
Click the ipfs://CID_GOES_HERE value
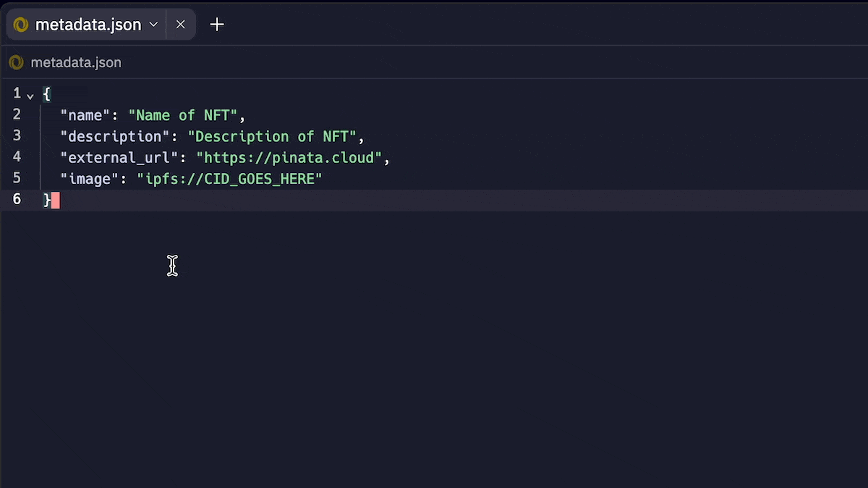[x=229, y=178]
